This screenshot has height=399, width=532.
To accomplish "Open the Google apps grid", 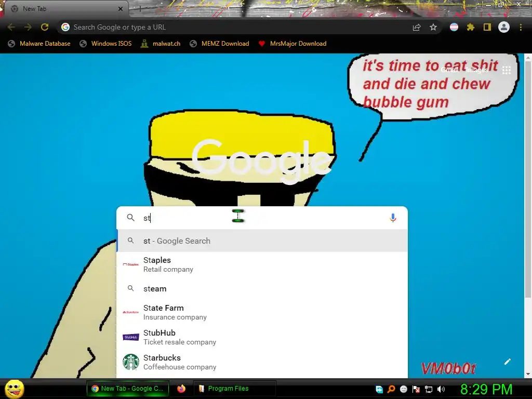I will (x=507, y=70).
